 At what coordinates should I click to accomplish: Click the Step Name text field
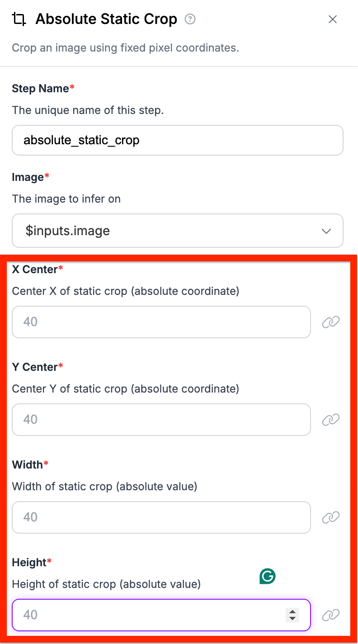(177, 140)
